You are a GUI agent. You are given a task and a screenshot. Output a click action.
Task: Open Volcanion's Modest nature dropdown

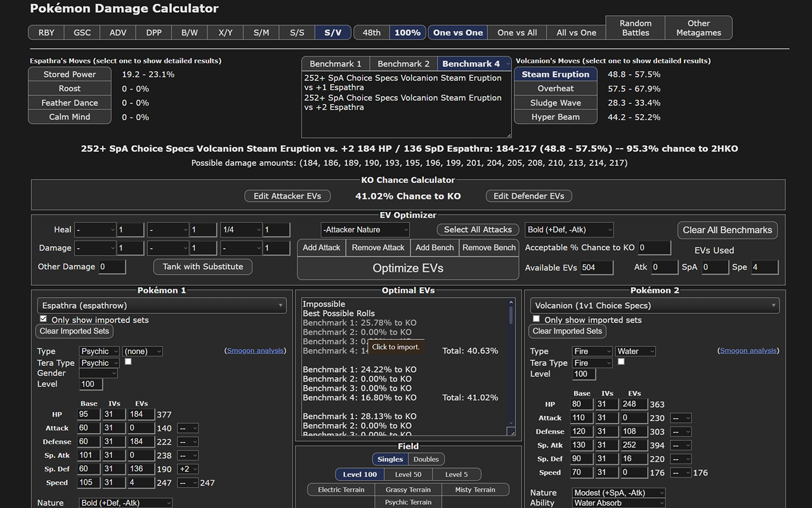tap(619, 493)
